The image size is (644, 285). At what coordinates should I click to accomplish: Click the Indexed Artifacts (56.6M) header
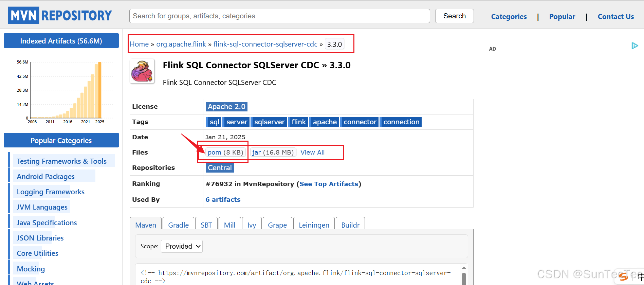61,41
